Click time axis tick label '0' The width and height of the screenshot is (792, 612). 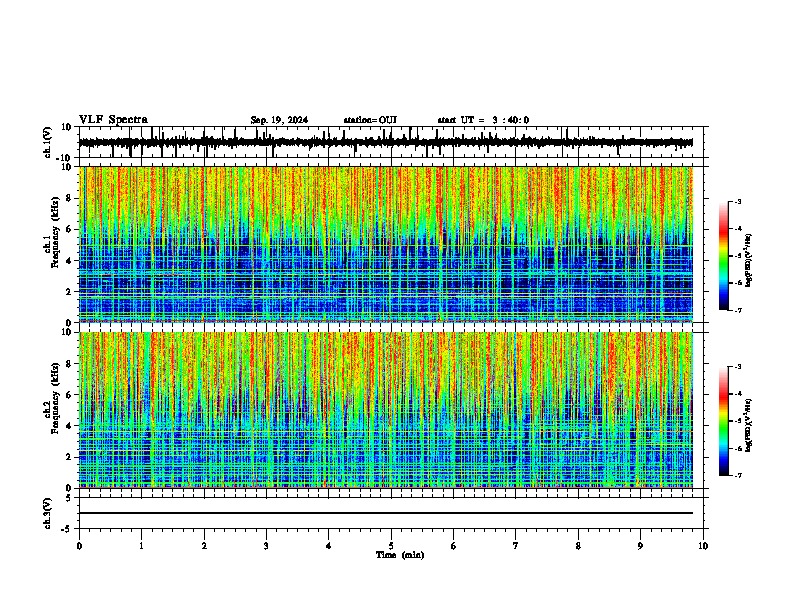[79, 546]
